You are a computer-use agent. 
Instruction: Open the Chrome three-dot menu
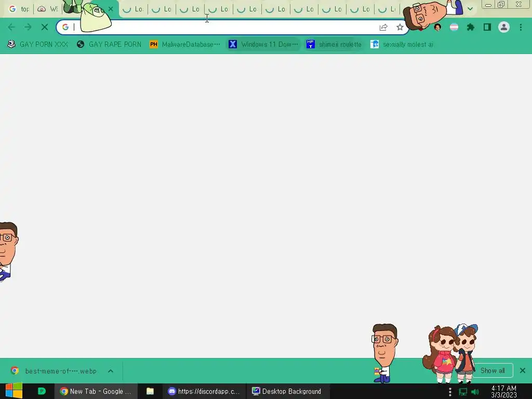[x=521, y=27]
